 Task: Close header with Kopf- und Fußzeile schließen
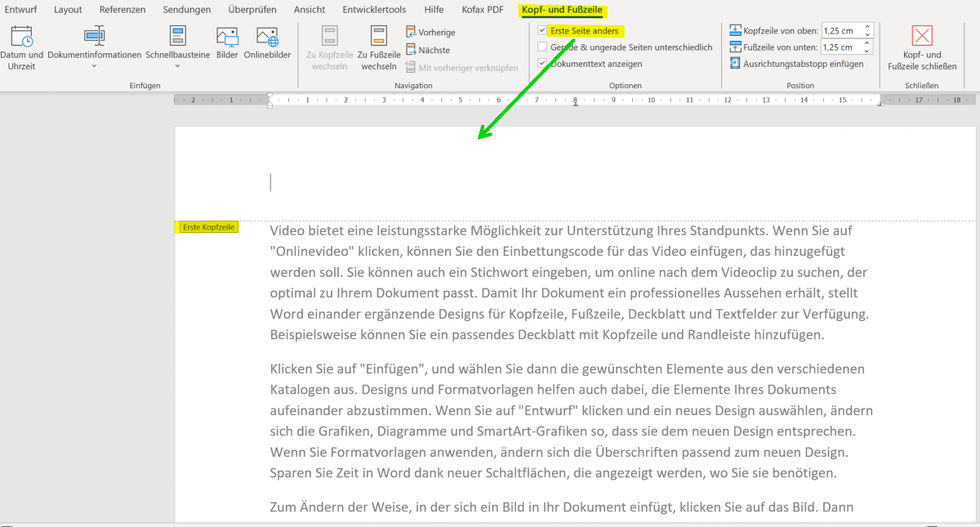(x=922, y=47)
